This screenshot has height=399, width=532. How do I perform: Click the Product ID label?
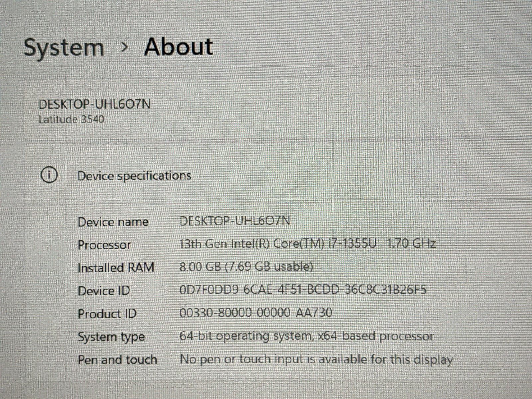(107, 314)
